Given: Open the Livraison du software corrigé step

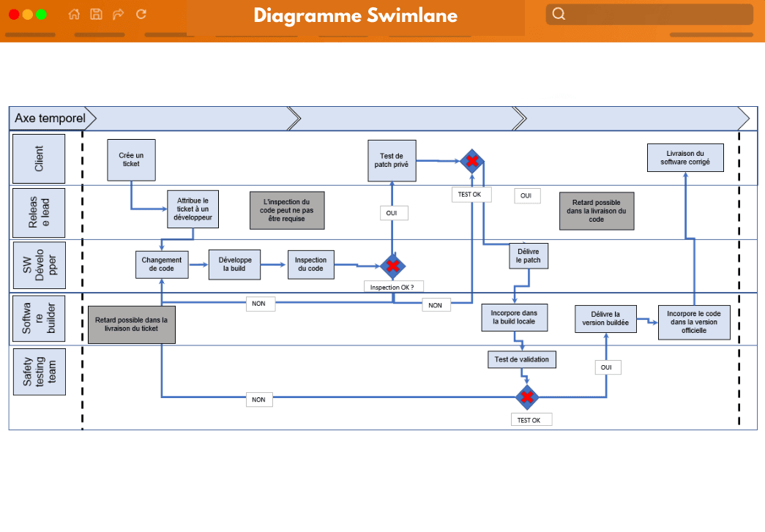Looking at the screenshot, I should click(x=684, y=157).
